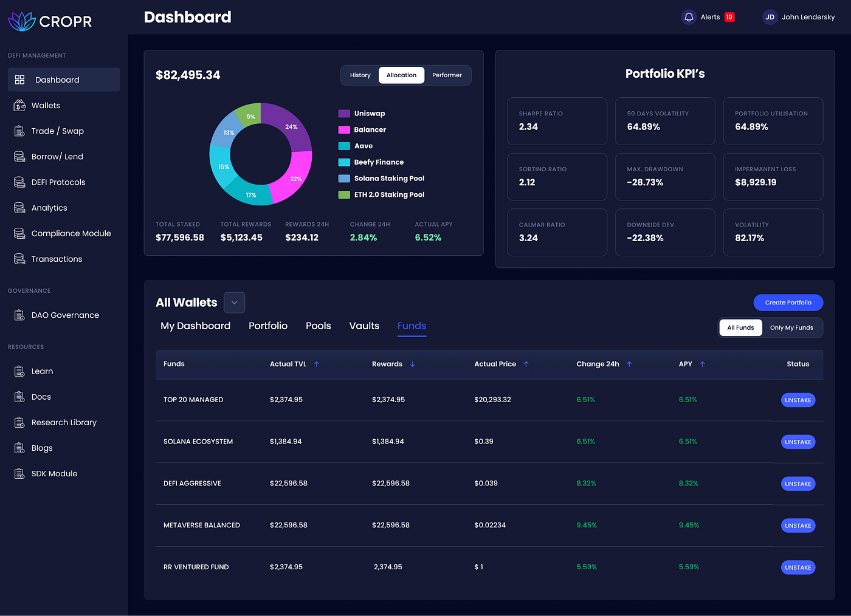Viewport: 851px width, 616px height.
Task: Click the Learn sidebar icon
Action: click(x=19, y=371)
